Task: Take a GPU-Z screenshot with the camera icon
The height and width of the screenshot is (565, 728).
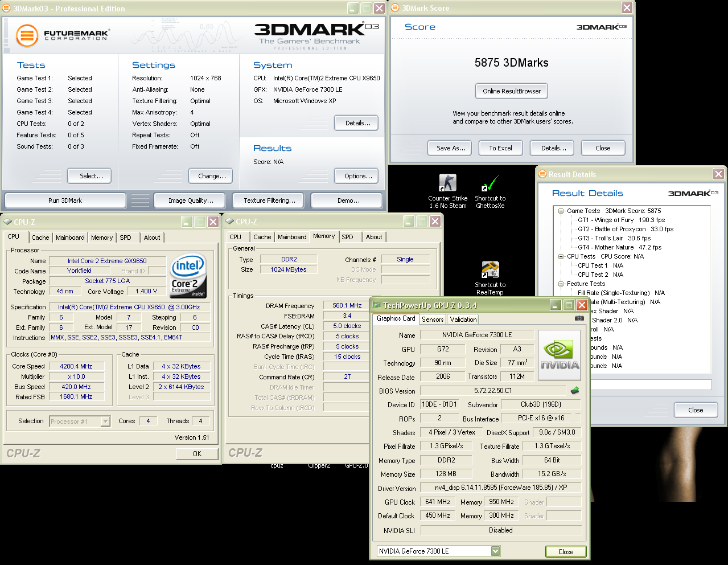Action: point(579,318)
